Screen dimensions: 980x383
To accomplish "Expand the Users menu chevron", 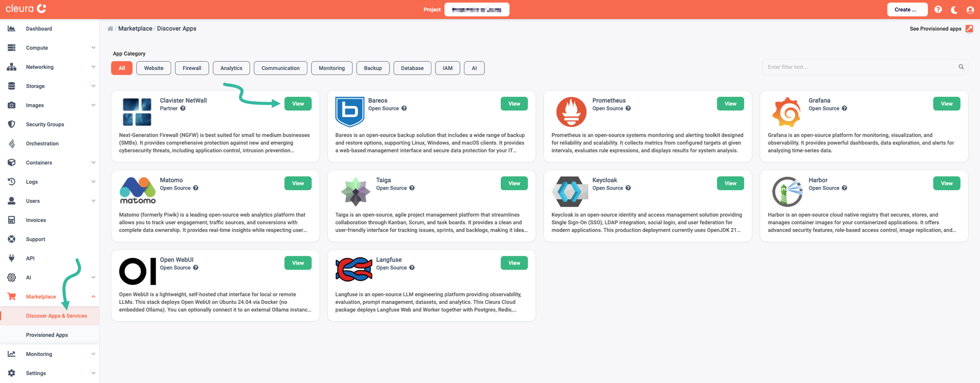I will pyautogui.click(x=93, y=201).
